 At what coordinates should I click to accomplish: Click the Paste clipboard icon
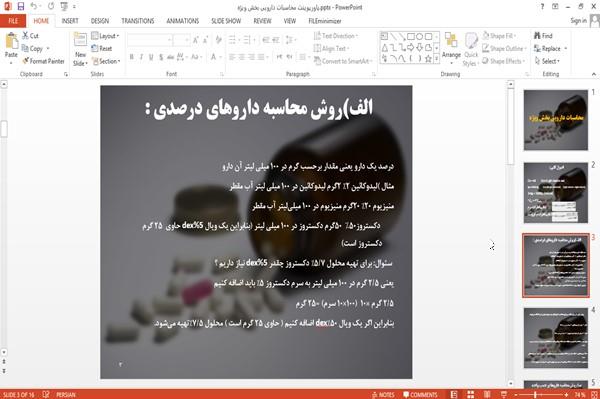click(11, 41)
